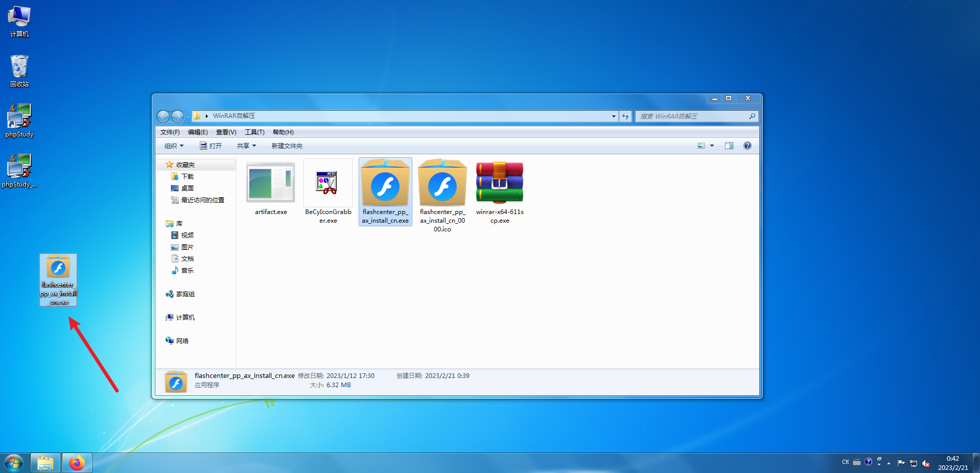Click the 新建文件夹 button
980x473 pixels.
pos(287,146)
